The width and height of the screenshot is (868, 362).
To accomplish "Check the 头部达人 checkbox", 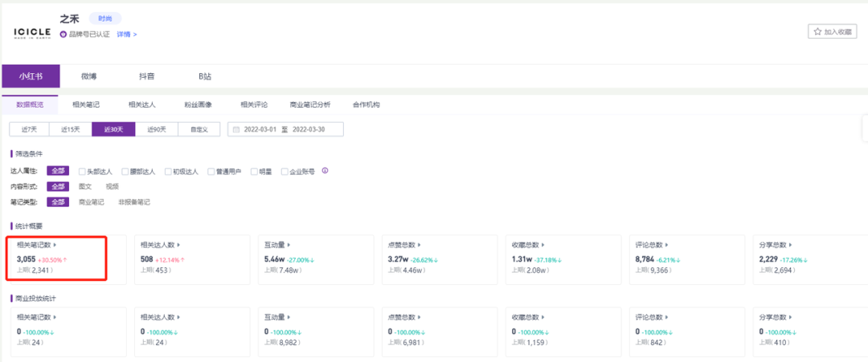I will (82, 172).
